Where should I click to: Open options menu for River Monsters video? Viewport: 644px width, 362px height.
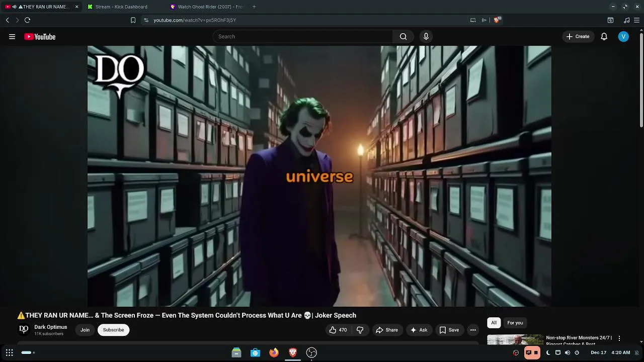[619, 338]
